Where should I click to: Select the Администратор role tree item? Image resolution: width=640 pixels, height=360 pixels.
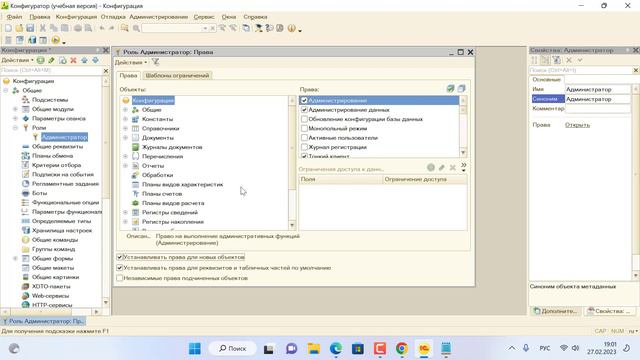(64, 137)
